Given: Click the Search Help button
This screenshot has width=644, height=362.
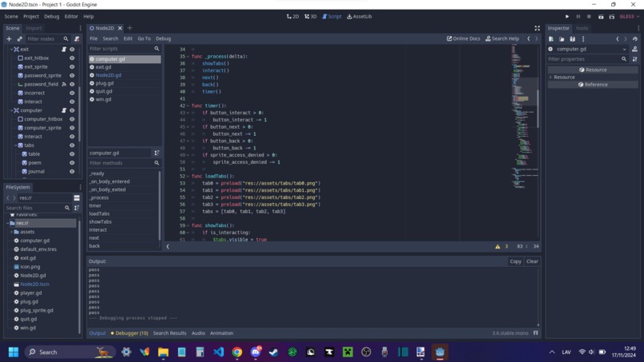Looking at the screenshot, I should tap(503, 38).
